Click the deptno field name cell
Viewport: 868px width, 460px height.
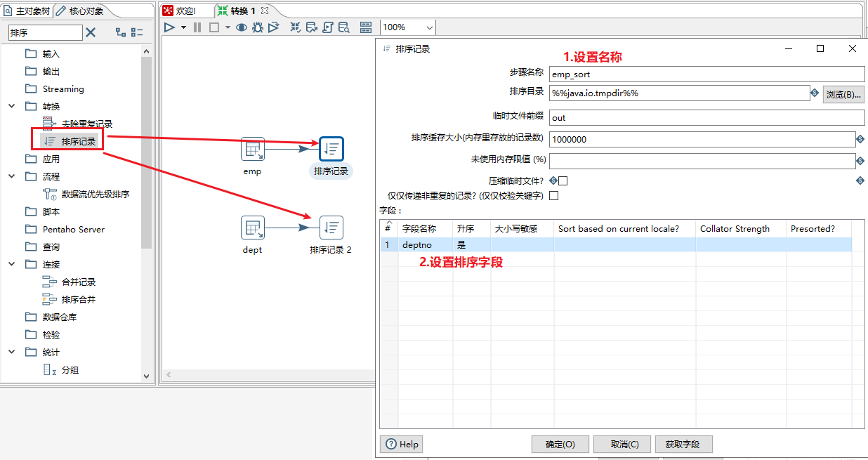click(x=426, y=244)
